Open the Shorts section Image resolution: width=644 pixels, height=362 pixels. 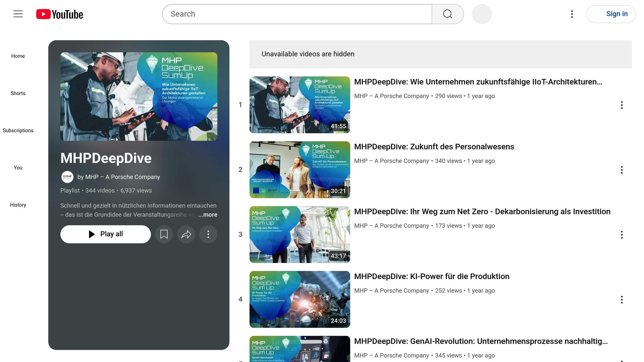pyautogui.click(x=18, y=93)
